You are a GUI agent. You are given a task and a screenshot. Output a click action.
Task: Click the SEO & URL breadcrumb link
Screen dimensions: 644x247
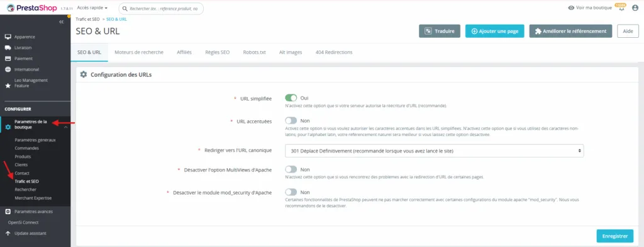[116, 19]
